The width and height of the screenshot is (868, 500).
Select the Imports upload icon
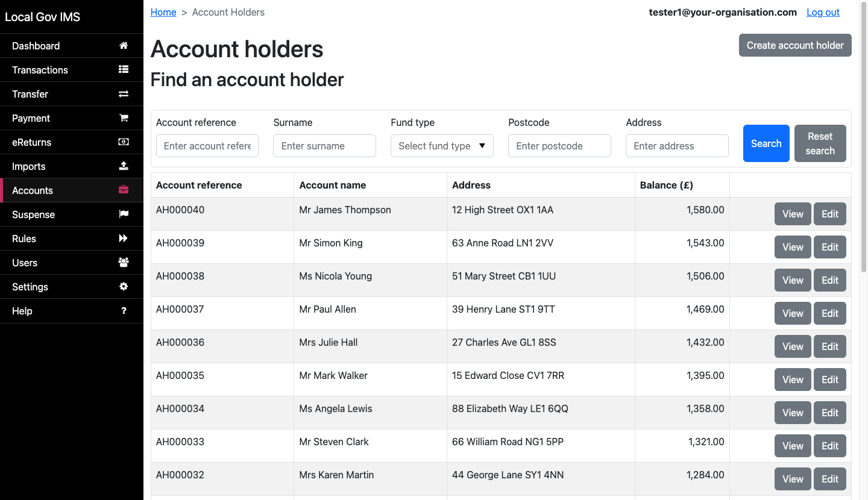tap(124, 166)
